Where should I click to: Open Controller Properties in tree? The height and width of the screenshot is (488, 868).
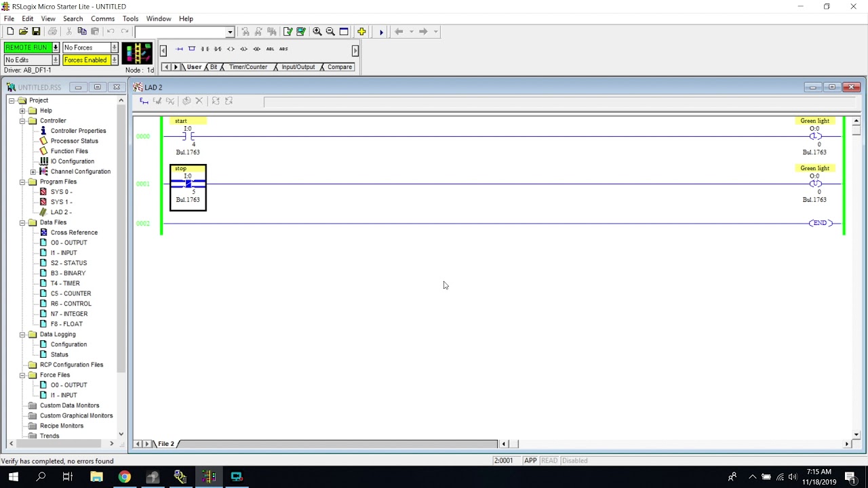click(78, 131)
